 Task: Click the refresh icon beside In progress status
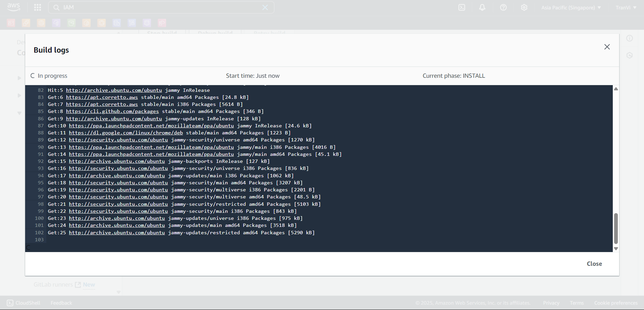(x=32, y=75)
